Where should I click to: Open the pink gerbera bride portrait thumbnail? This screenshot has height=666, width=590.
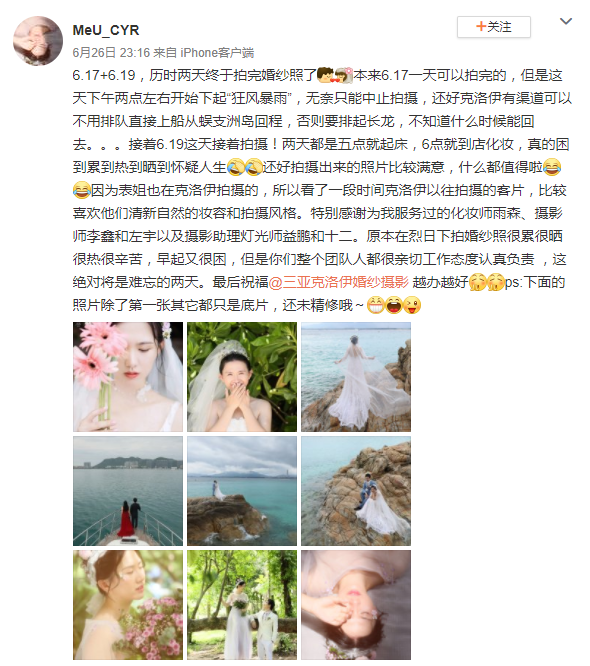128,377
